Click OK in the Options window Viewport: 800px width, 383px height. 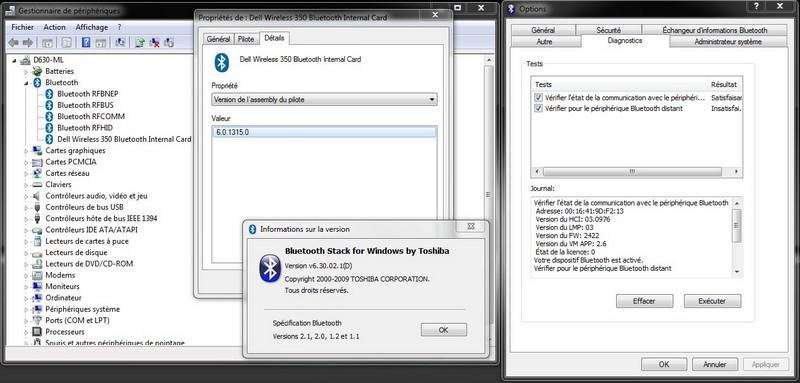pyautogui.click(x=664, y=364)
